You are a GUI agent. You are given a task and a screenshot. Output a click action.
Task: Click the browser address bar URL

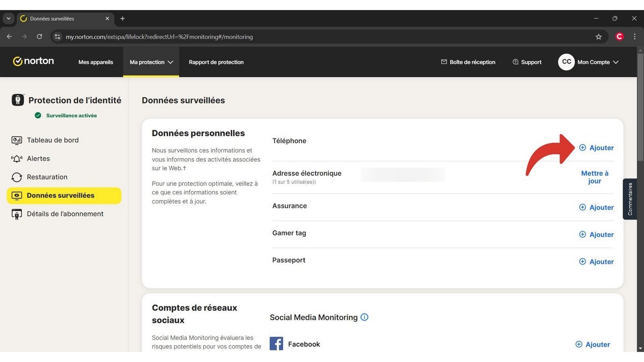(x=159, y=37)
